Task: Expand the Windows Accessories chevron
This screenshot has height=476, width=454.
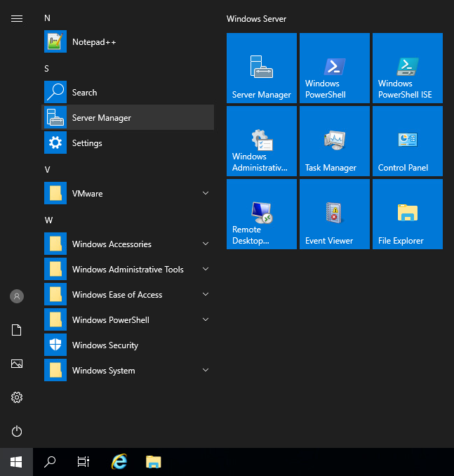Action: pyautogui.click(x=206, y=244)
